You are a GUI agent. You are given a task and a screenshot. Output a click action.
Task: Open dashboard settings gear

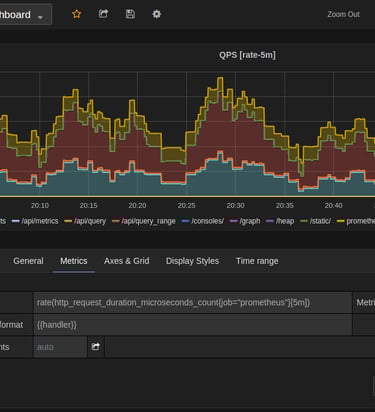tap(156, 14)
